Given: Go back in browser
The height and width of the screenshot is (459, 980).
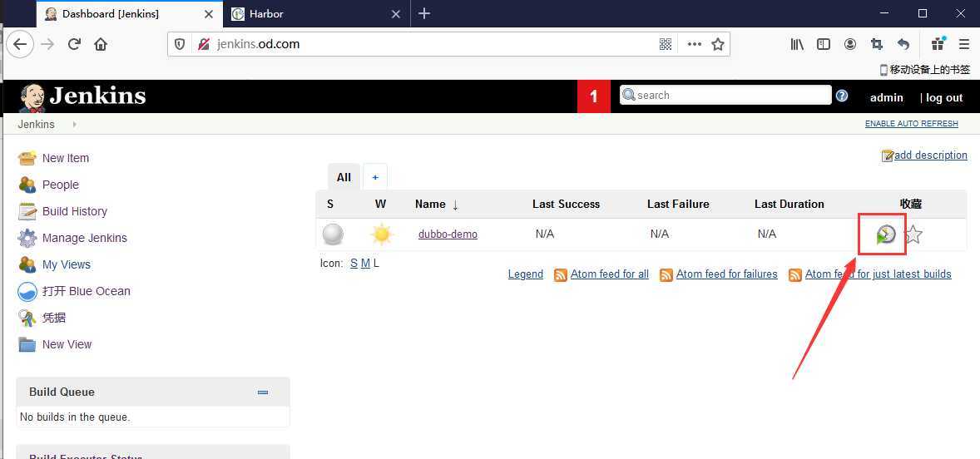Looking at the screenshot, I should (20, 44).
